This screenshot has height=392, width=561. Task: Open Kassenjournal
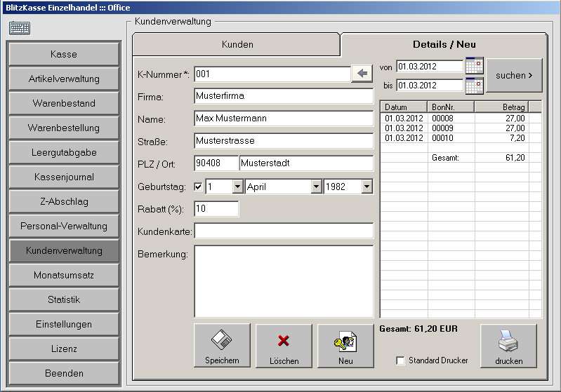point(64,177)
